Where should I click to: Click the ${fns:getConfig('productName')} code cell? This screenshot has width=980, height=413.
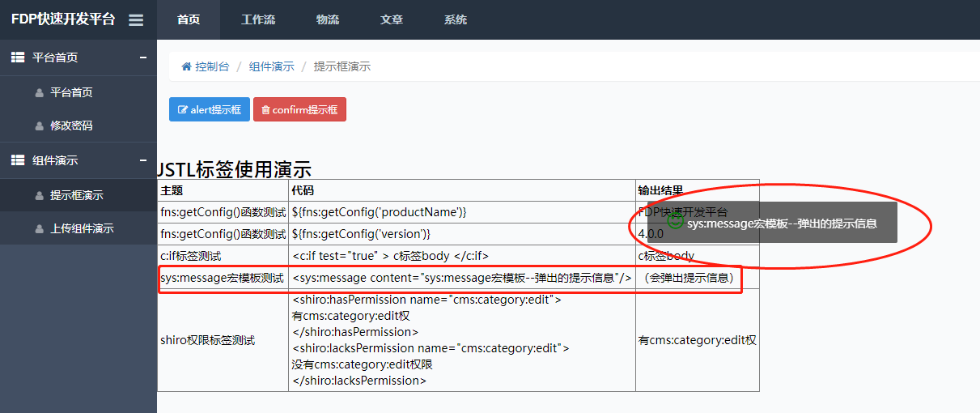coord(462,212)
